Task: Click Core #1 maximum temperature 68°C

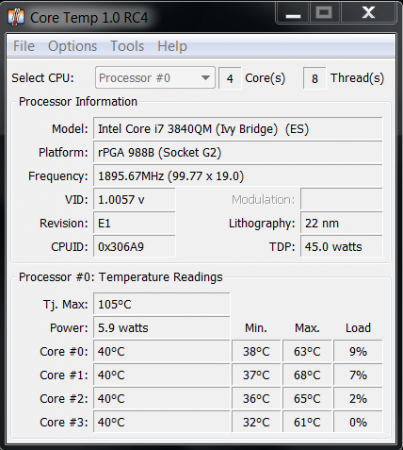Action: [x=307, y=375]
